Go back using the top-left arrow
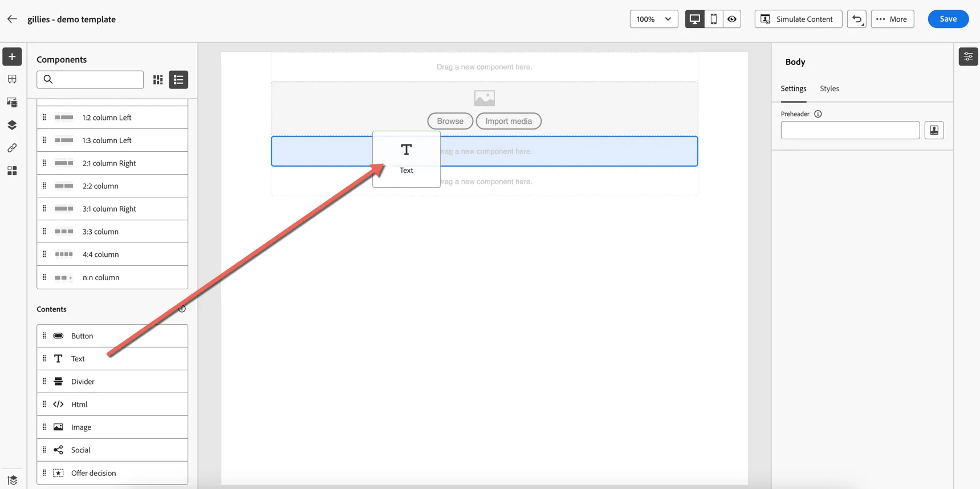The image size is (980, 489). pos(12,19)
